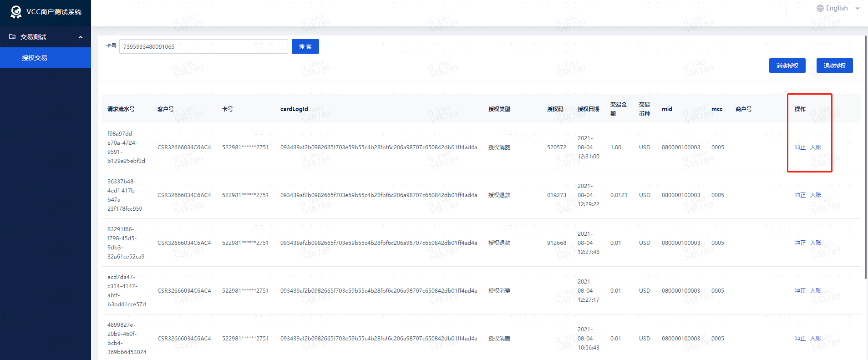Click the VCC merchant system logo icon
Image resolution: width=868 pixels, height=360 pixels.
[16, 12]
